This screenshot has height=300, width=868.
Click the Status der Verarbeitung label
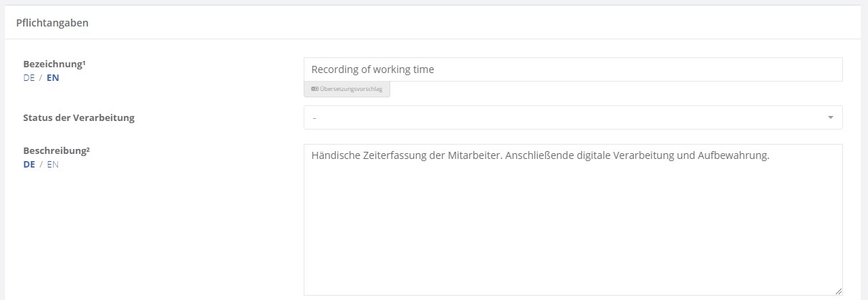79,117
